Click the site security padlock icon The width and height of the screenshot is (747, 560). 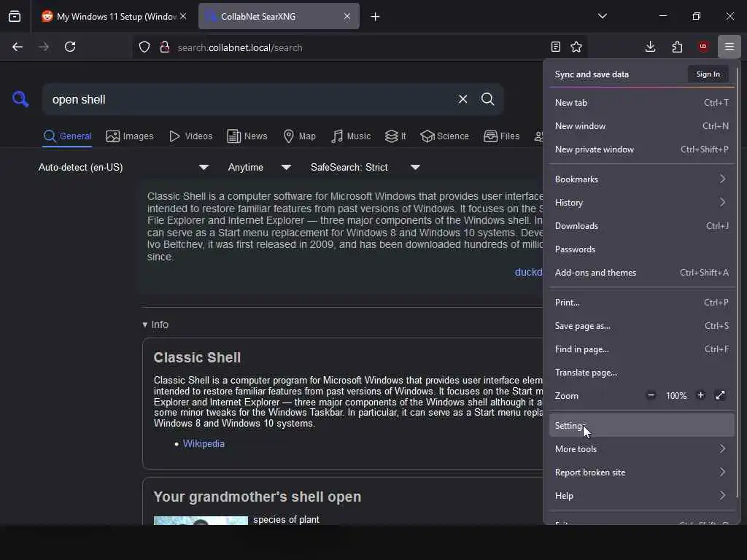pos(165,47)
